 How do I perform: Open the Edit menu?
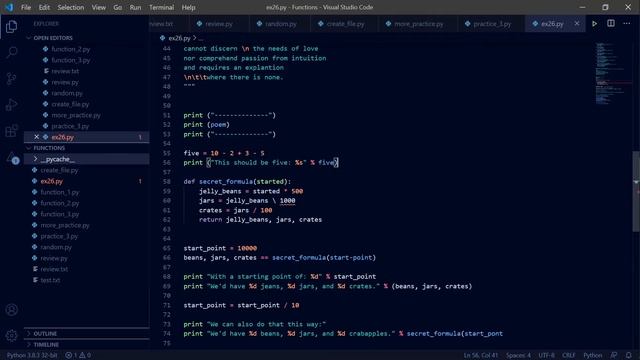tap(44, 7)
